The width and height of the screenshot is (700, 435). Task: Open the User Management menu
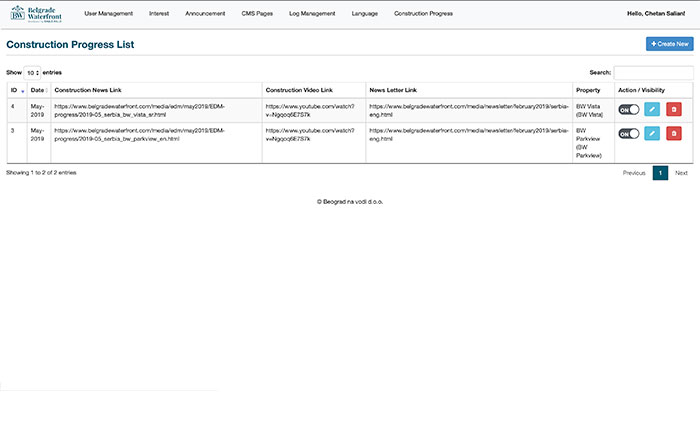(108, 14)
